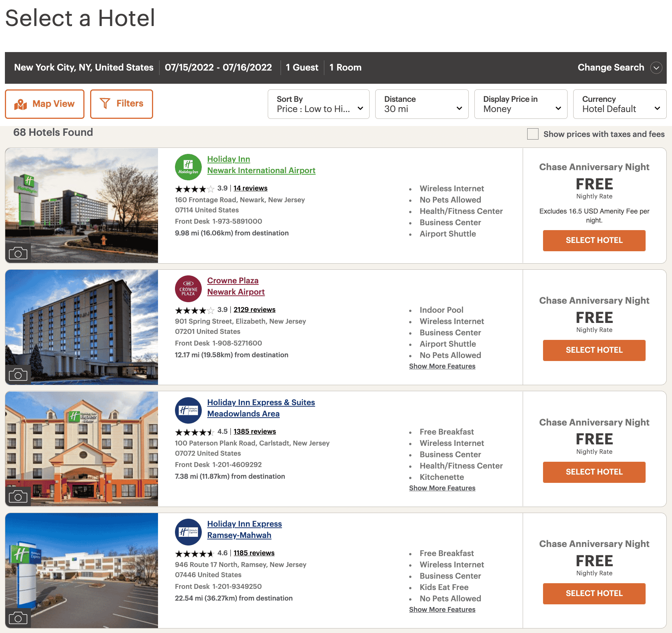
Task: Click camera icon on Meadowlands Area hotel photo
Action: click(x=18, y=496)
